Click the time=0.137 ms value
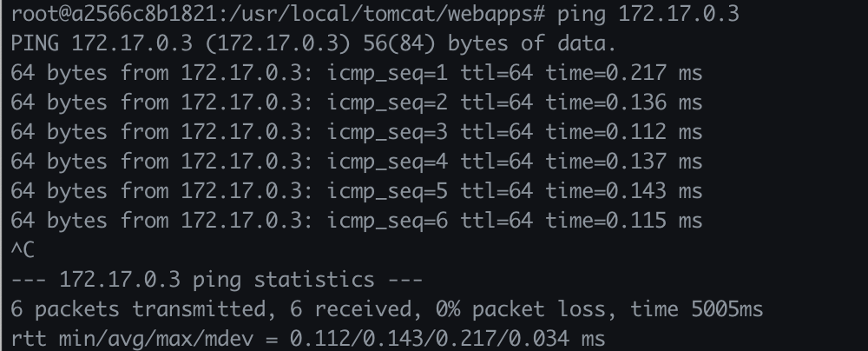Image resolution: width=868 pixels, height=351 pixels. click(x=623, y=162)
